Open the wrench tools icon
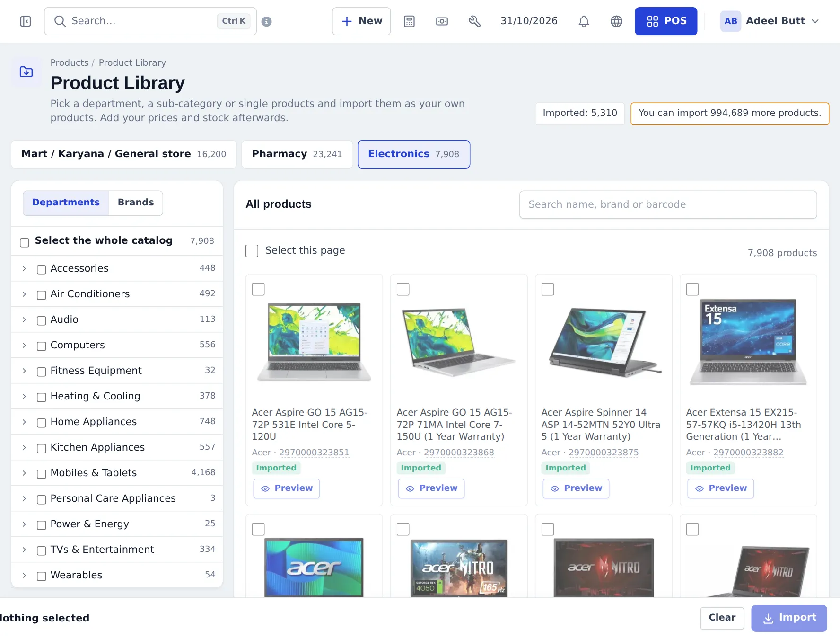The width and height of the screenshot is (840, 639). 474,21
